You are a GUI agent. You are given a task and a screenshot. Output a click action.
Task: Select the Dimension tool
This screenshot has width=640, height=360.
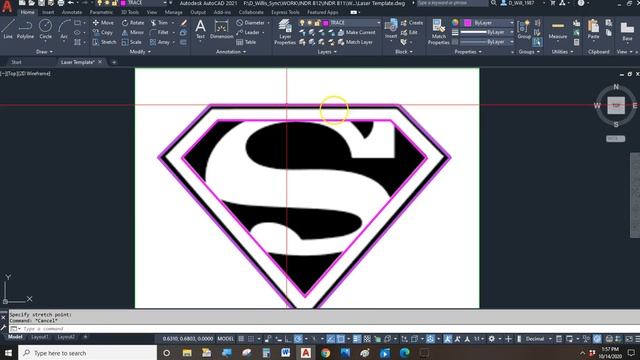(x=222, y=29)
